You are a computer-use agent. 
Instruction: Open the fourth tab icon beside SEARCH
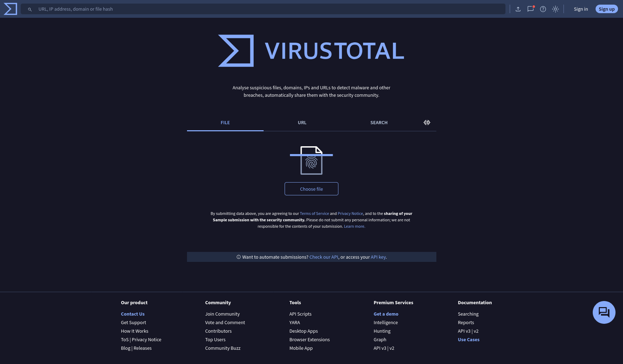[x=427, y=122]
